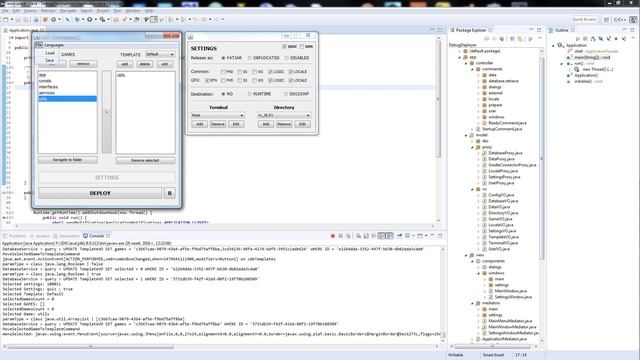Choose Save from the open File menu

tap(50, 60)
